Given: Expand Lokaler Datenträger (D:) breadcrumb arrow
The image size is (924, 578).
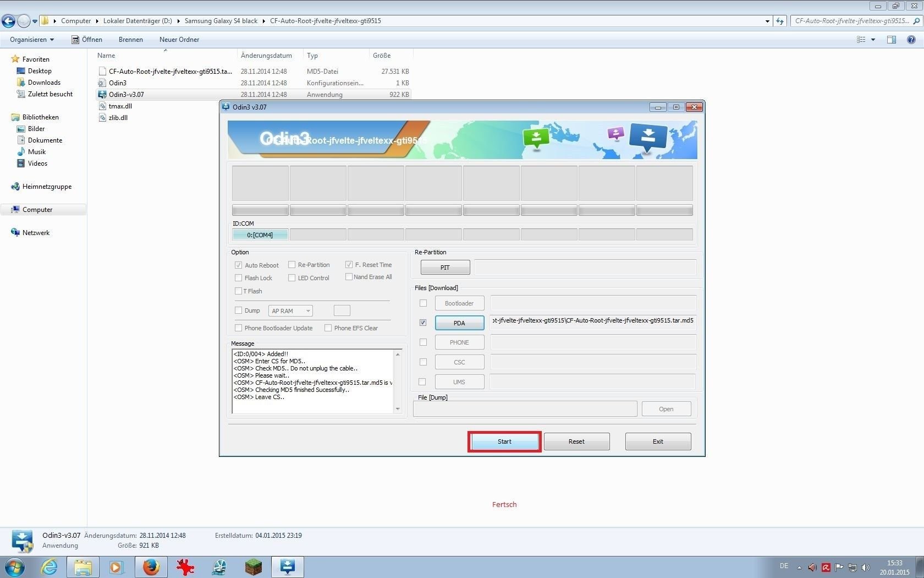Looking at the screenshot, I should pos(179,21).
